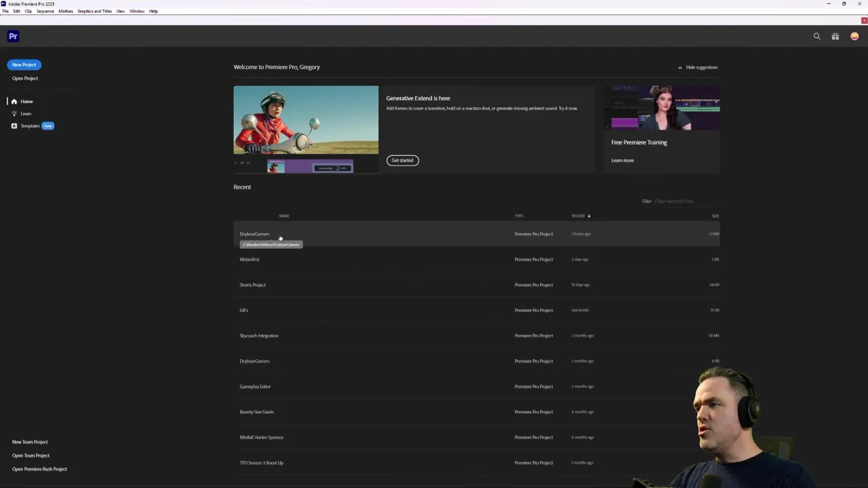This screenshot has width=868, height=488.
Task: Open the Bounty Star Guide project
Action: click(x=477, y=412)
